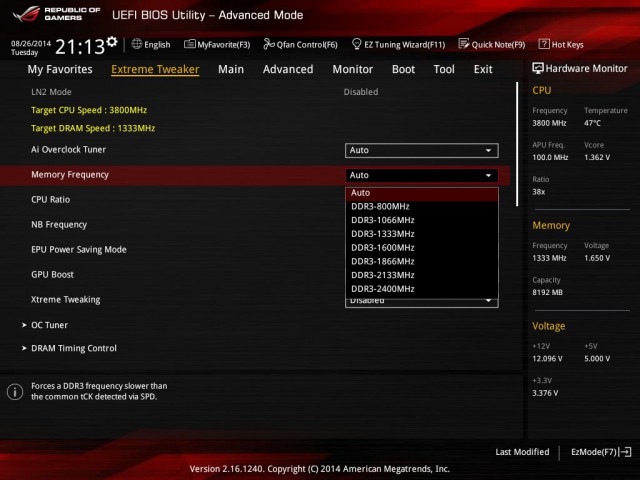Open the Tool tab
The height and width of the screenshot is (480, 640).
444,69
